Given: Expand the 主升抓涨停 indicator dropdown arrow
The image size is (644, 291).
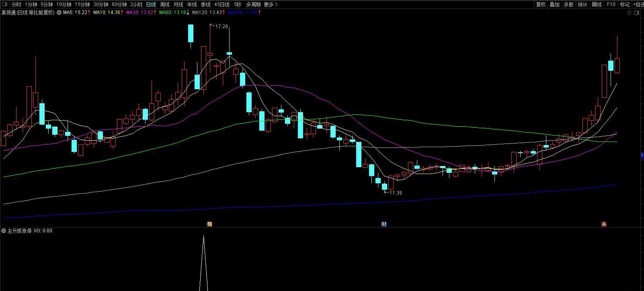Looking at the screenshot, I should pos(4,231).
